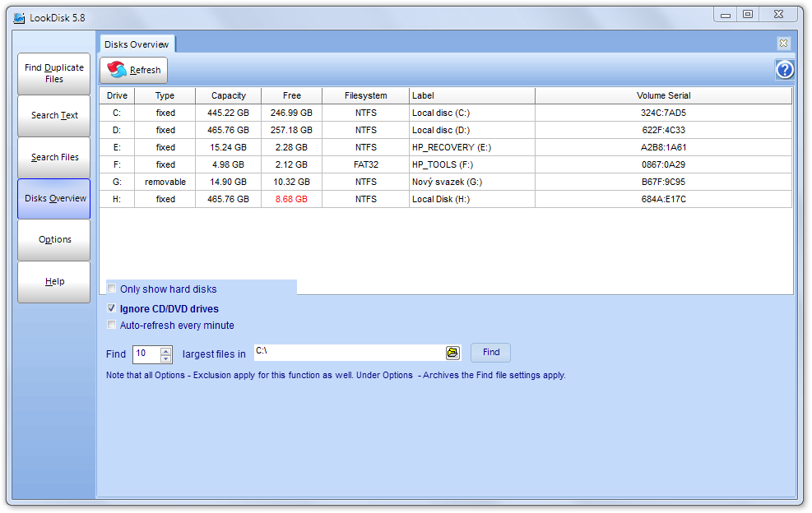Sort by the Filesystem column header
The image size is (812, 513).
click(x=365, y=95)
